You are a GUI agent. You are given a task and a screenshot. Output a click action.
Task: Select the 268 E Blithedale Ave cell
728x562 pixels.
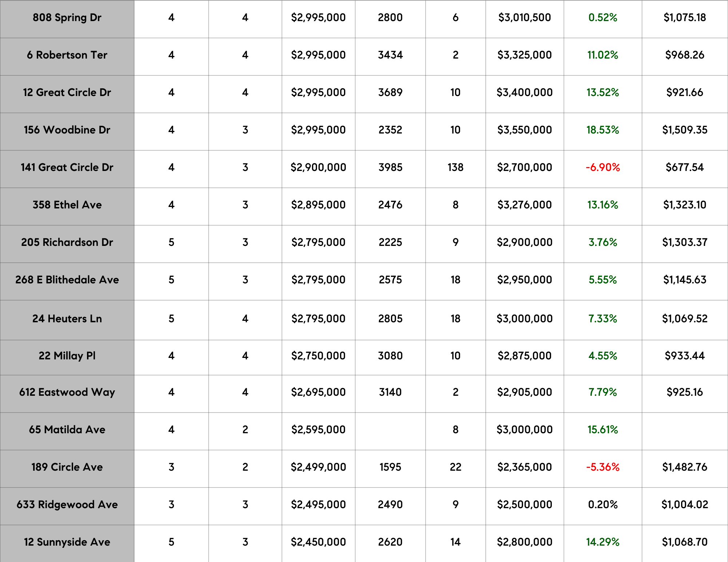point(67,280)
